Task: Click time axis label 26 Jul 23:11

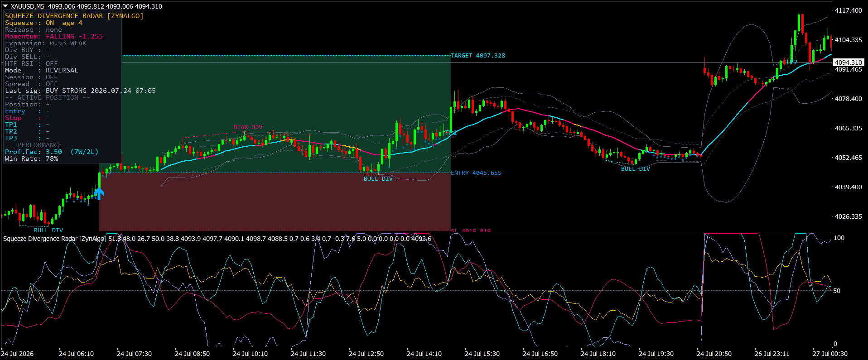Action: point(772,354)
